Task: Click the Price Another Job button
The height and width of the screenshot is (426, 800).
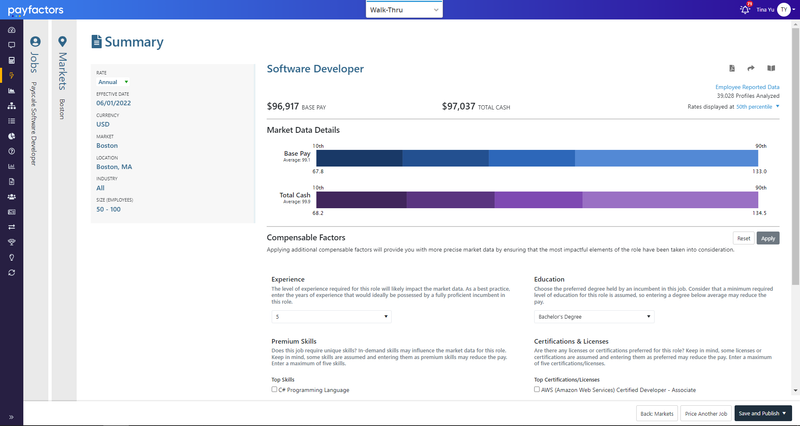Action: pyautogui.click(x=706, y=413)
